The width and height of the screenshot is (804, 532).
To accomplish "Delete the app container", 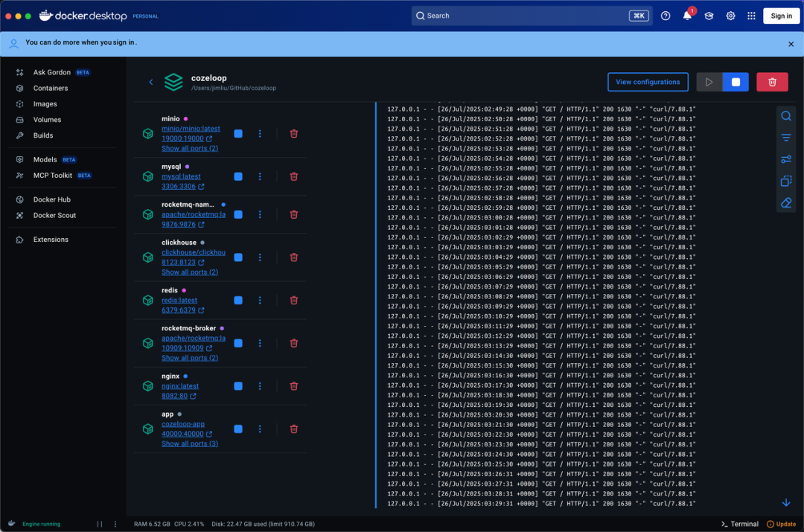I will (294, 429).
